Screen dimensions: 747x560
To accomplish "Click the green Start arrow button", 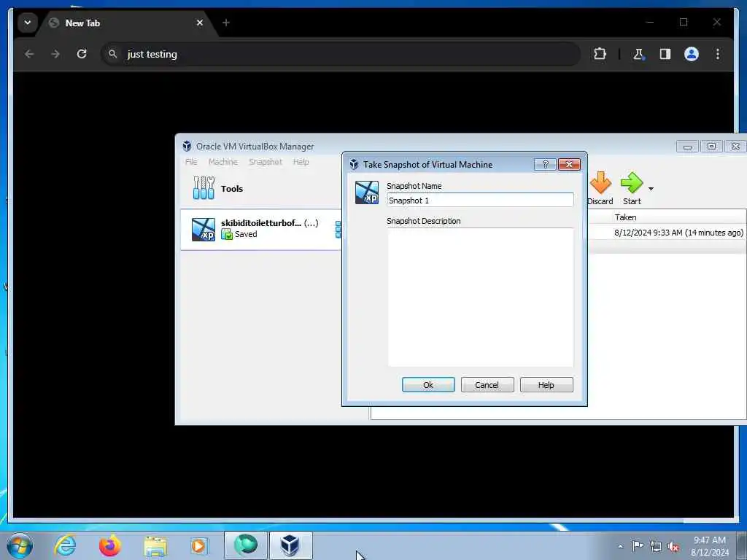I will coord(632,189).
